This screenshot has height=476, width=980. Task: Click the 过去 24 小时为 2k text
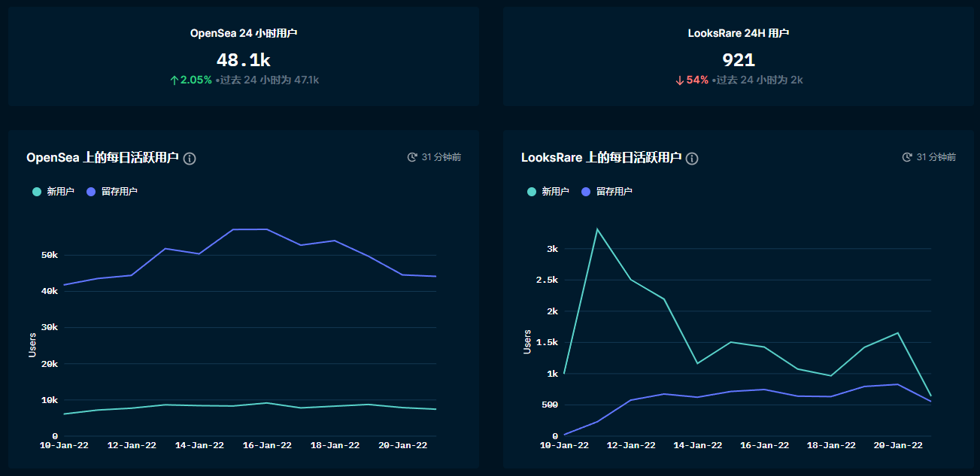[760, 80]
